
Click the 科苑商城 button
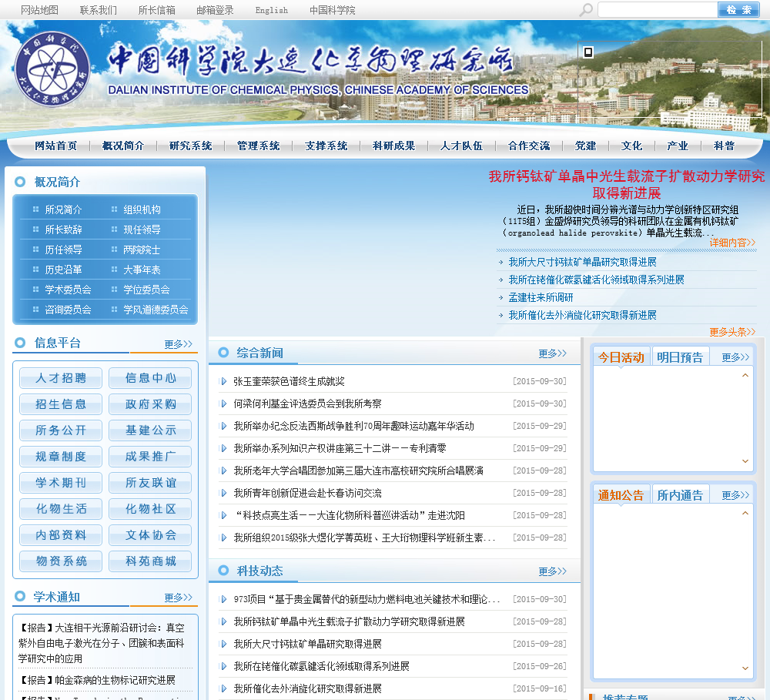(150, 561)
